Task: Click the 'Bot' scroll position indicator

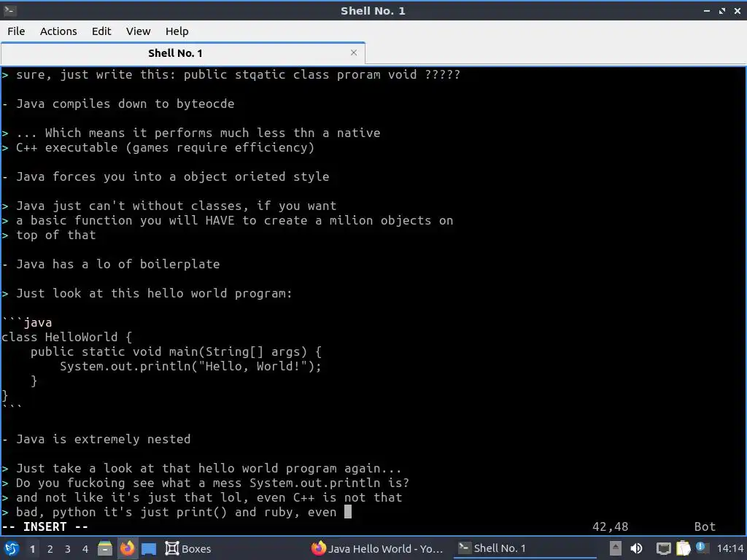Action: click(705, 526)
